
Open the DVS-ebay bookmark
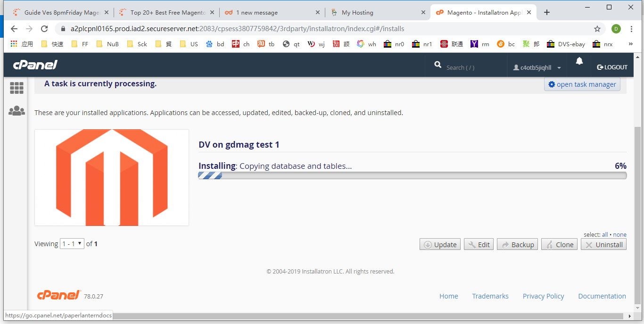pos(566,44)
